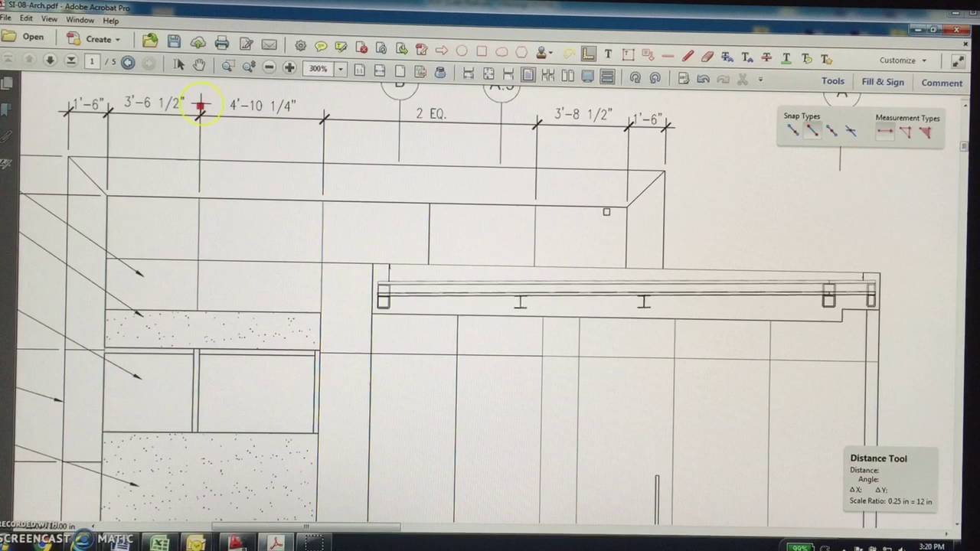980x551 pixels.
Task: Select the rectangle drawing tool
Action: pos(482,51)
